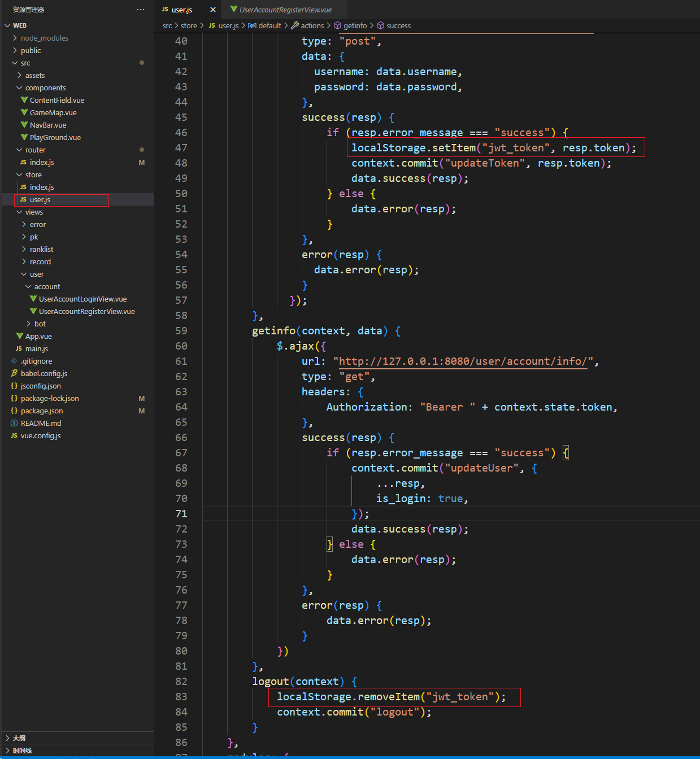
Task: Click the store breadcrumb segment
Action: [189, 25]
